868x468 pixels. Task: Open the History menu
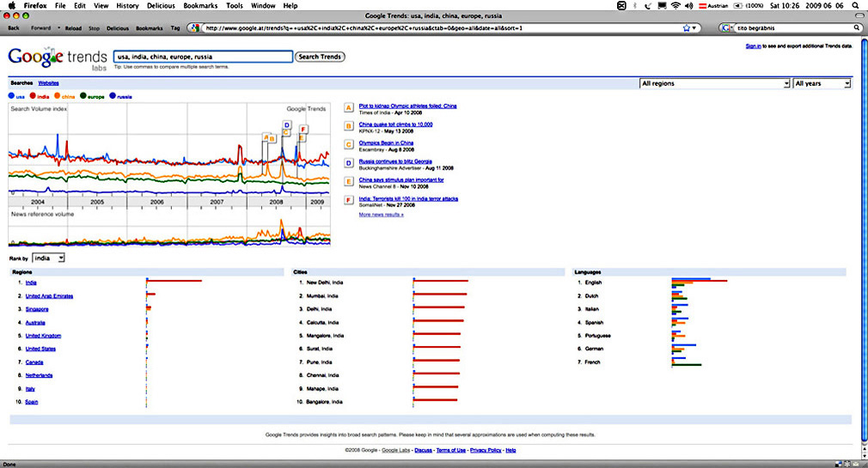pos(127,5)
